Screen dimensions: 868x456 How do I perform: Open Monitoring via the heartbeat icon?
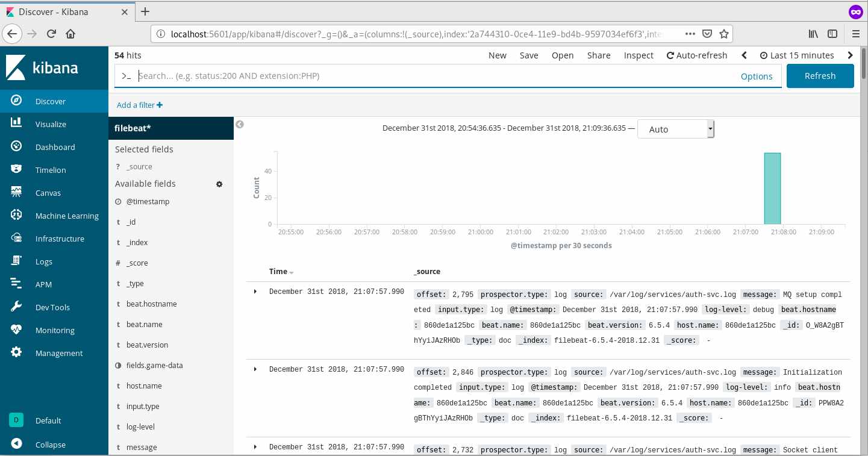click(x=16, y=330)
